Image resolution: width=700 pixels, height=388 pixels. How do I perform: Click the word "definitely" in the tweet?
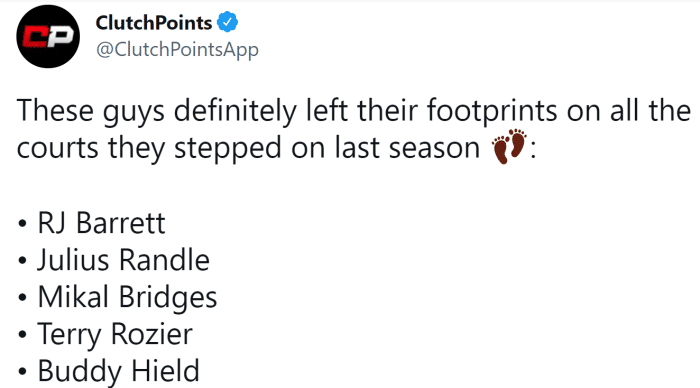pos(235,111)
